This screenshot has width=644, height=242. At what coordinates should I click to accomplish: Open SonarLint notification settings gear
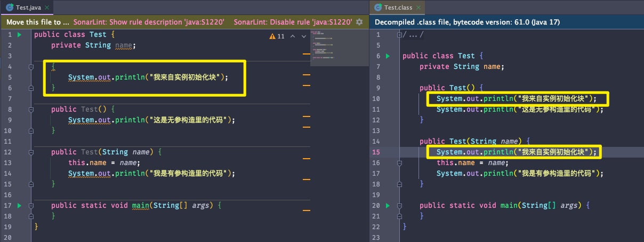pos(359,22)
